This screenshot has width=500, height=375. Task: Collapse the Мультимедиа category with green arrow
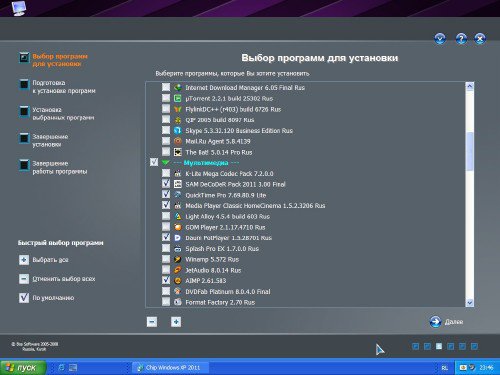(x=165, y=163)
